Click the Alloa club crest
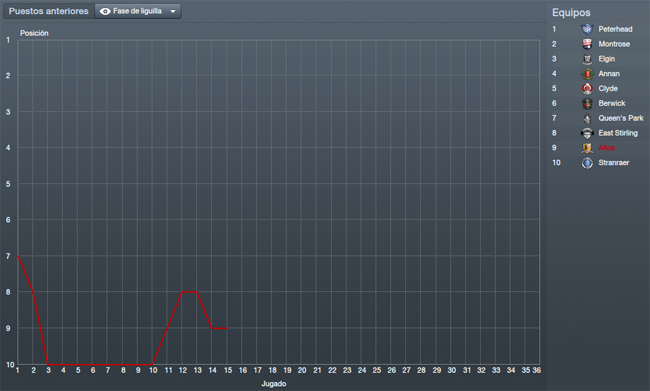Screen dimensions: 650x391 point(587,148)
